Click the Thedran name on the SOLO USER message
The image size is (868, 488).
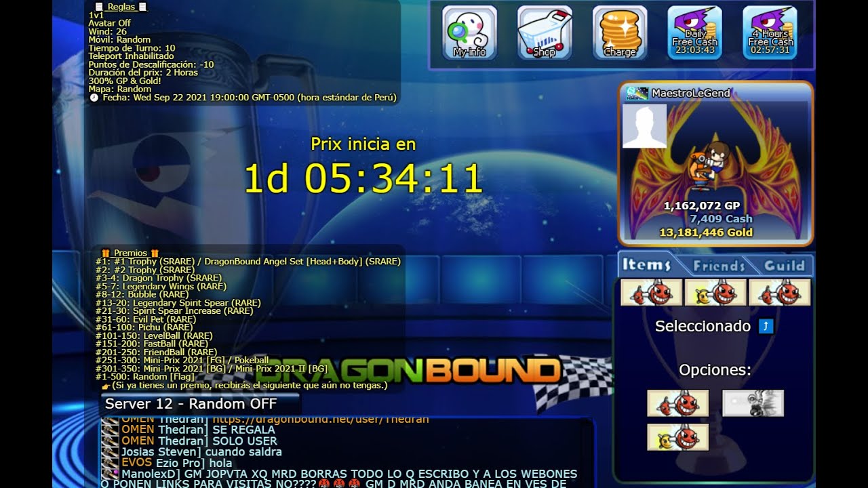click(x=183, y=441)
